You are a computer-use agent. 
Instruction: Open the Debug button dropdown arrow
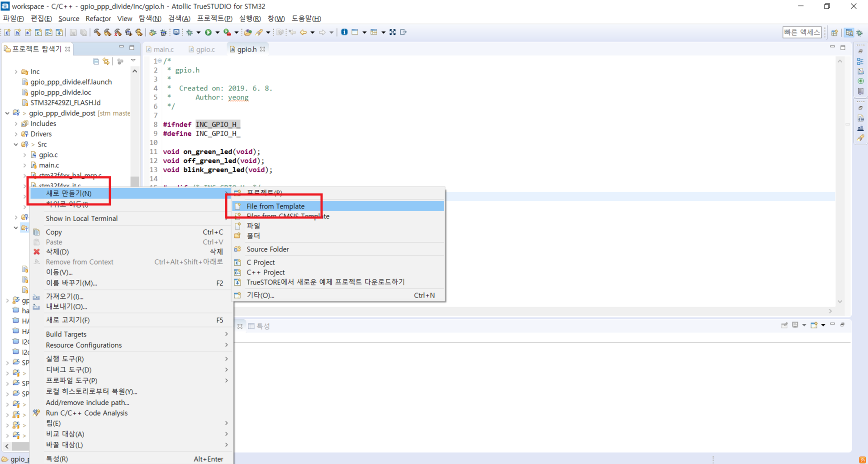click(x=199, y=33)
